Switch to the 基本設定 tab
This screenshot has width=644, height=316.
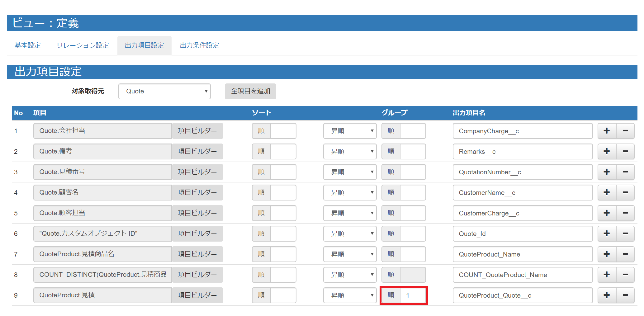tap(27, 45)
